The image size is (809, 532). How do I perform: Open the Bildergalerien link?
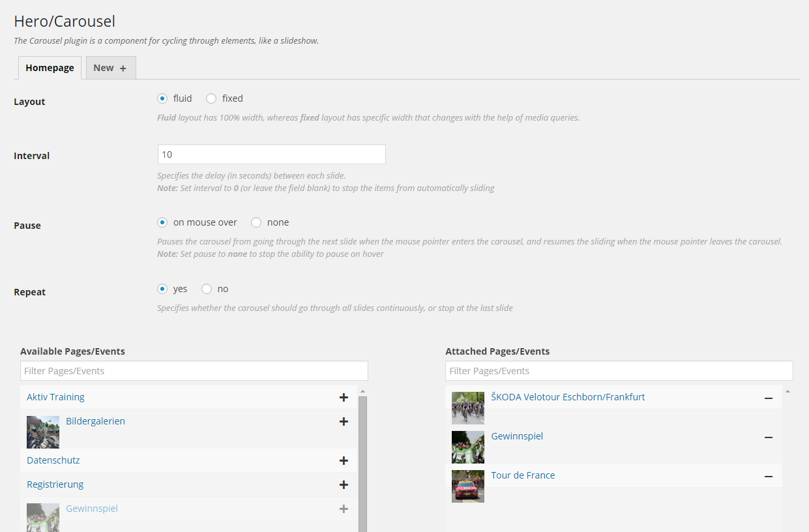[x=95, y=421]
